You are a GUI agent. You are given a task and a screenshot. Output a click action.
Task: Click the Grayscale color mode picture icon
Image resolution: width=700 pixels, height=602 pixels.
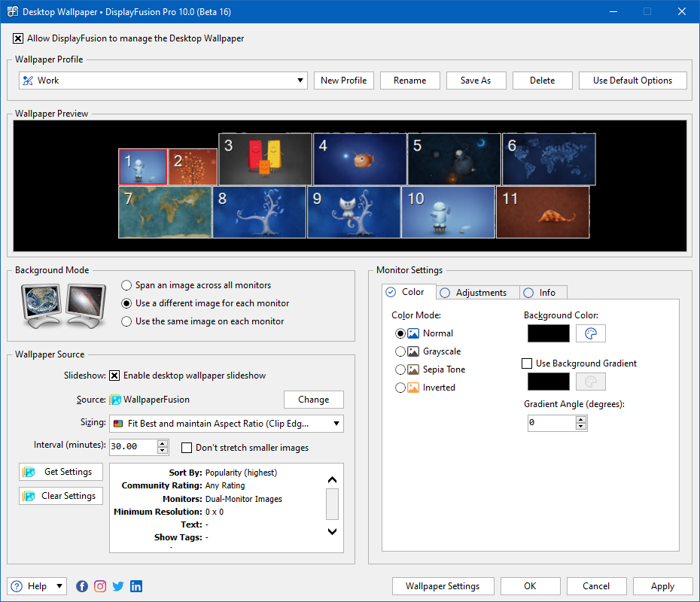[413, 351]
